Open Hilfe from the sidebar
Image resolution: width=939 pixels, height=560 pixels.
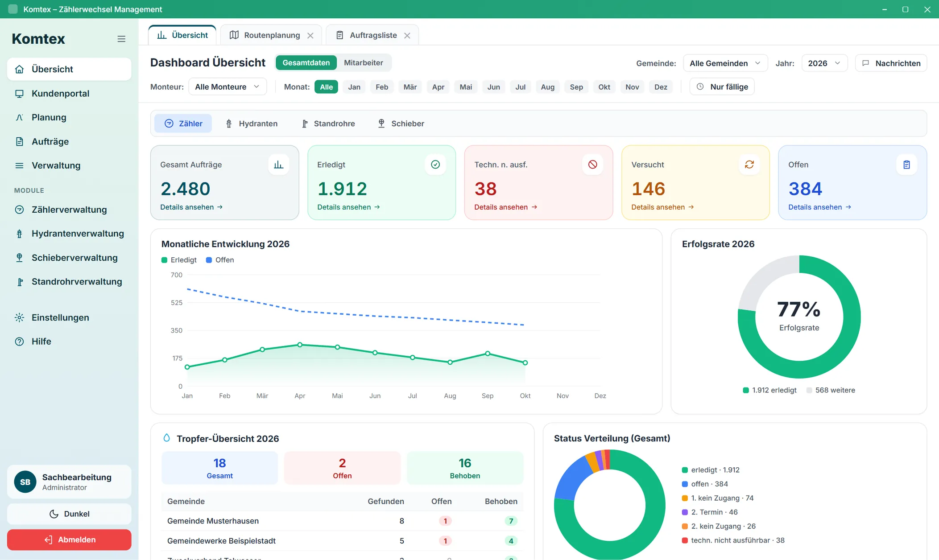point(69,342)
